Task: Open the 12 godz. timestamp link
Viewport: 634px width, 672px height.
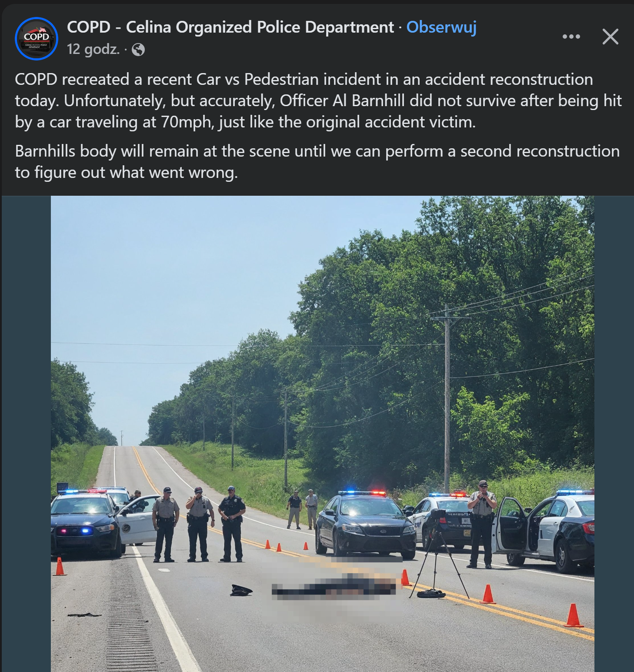Action: click(93, 49)
